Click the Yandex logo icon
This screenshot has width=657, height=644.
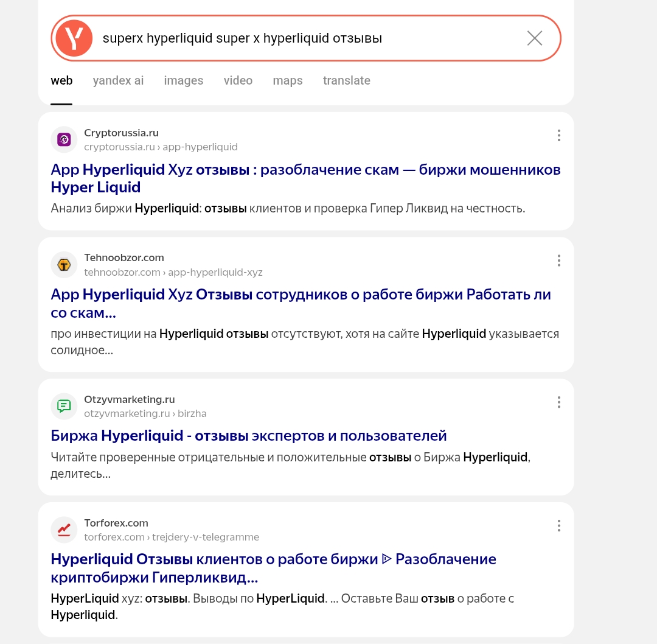(74, 38)
